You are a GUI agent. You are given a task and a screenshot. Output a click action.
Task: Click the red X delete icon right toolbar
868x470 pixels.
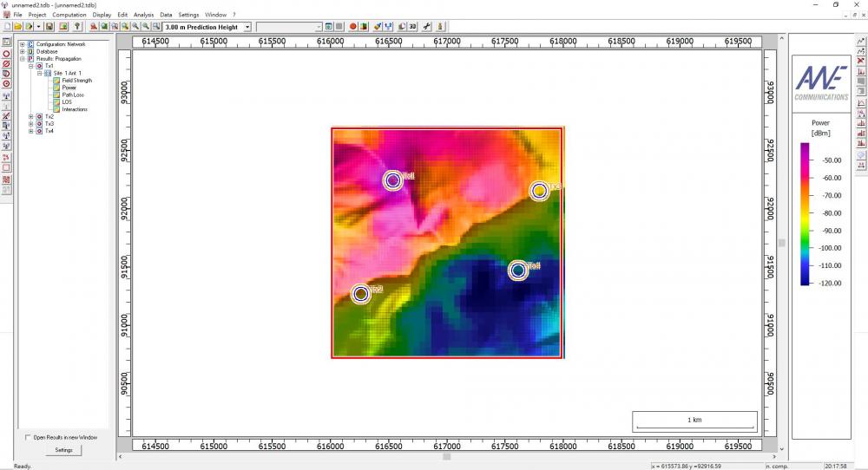[x=861, y=61]
